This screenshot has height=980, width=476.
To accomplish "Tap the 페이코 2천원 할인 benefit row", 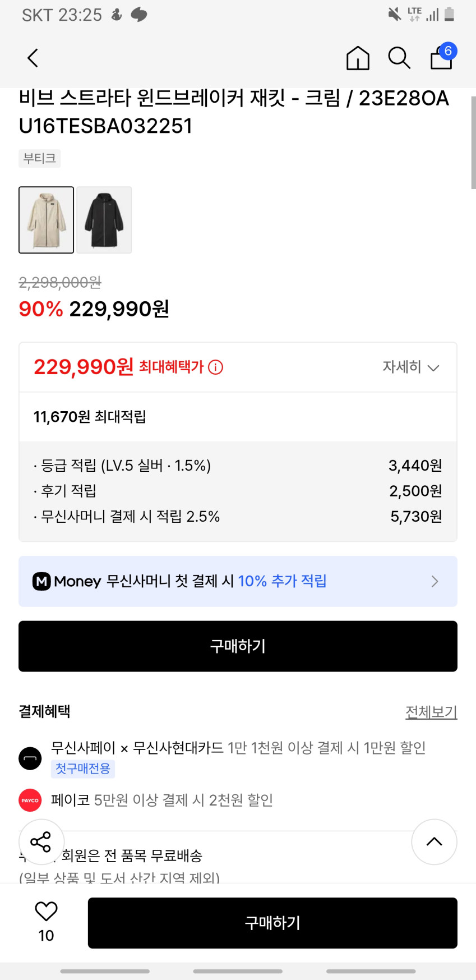I will tap(162, 800).
